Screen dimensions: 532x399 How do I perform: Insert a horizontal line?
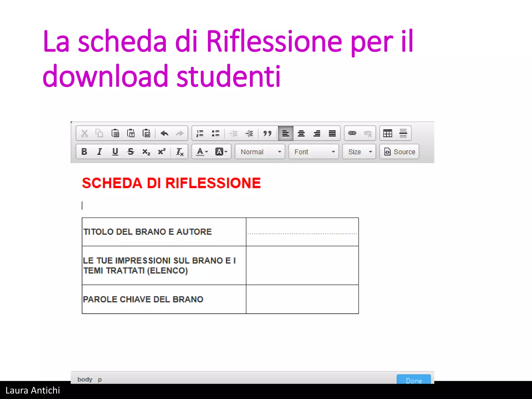point(403,134)
